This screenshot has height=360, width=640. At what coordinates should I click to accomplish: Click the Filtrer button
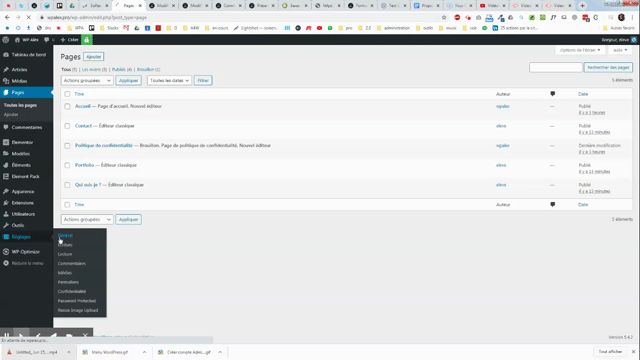[x=203, y=80]
